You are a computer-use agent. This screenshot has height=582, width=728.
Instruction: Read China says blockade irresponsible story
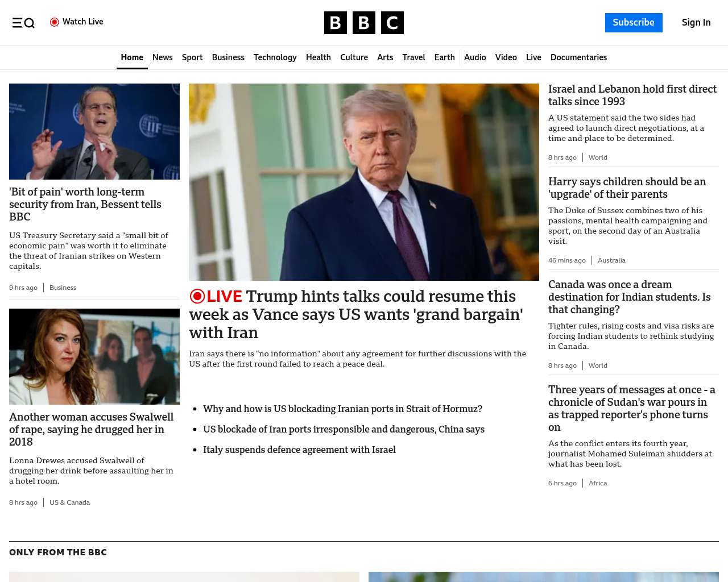pos(344,429)
